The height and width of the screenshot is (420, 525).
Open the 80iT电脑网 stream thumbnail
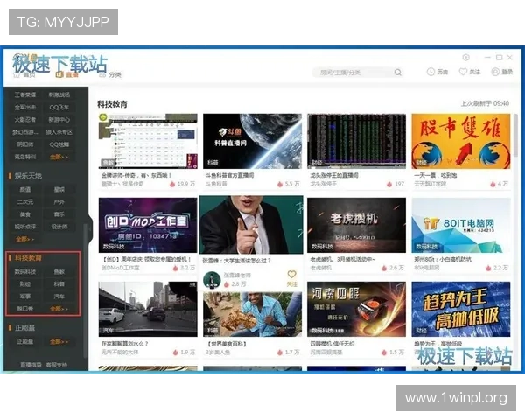(x=461, y=225)
